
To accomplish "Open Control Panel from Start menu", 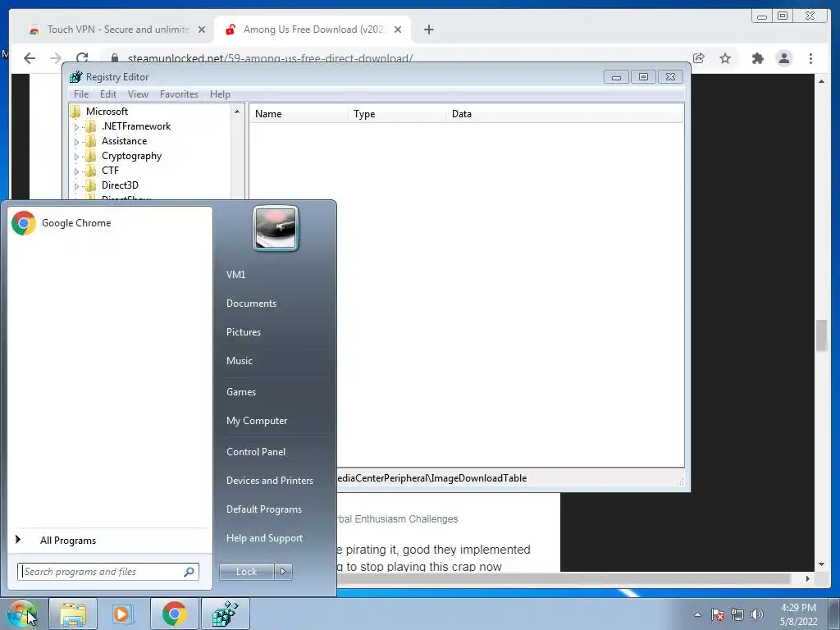I will pyautogui.click(x=256, y=452).
